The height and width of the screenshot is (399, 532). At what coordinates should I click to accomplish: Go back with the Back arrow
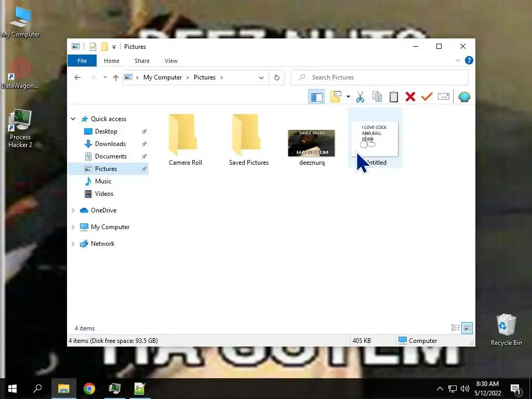77,77
